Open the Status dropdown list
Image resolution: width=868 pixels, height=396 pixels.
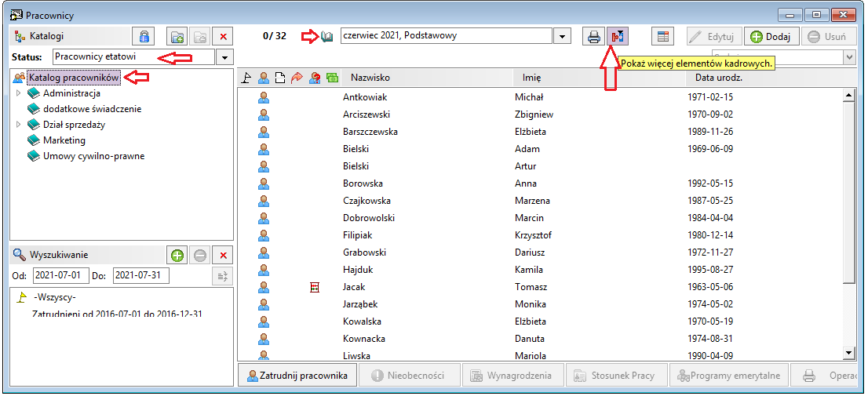[224, 57]
